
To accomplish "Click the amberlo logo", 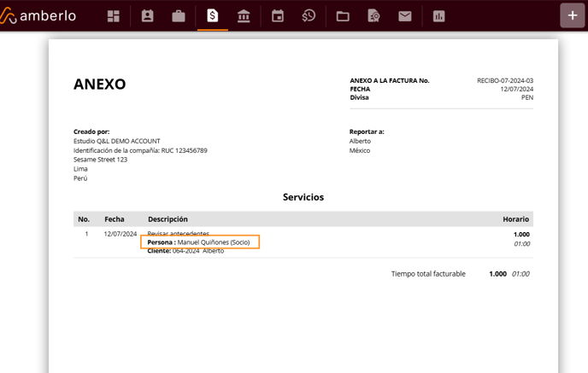I will pos(38,15).
